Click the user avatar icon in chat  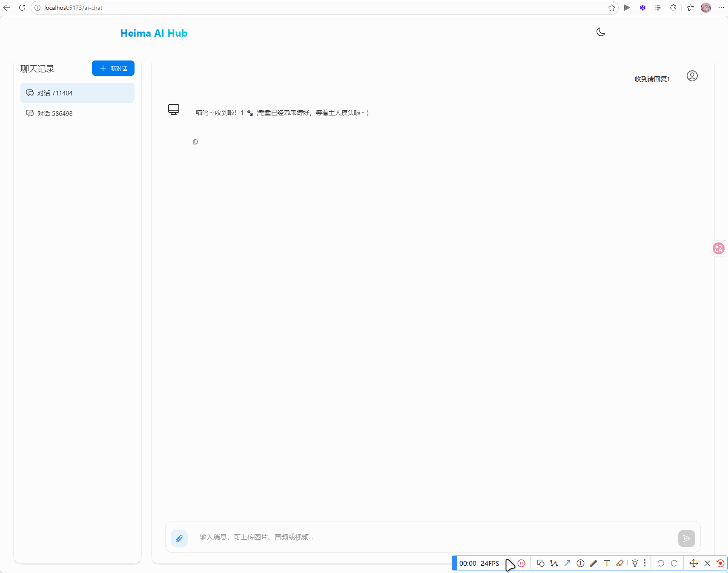click(x=692, y=76)
